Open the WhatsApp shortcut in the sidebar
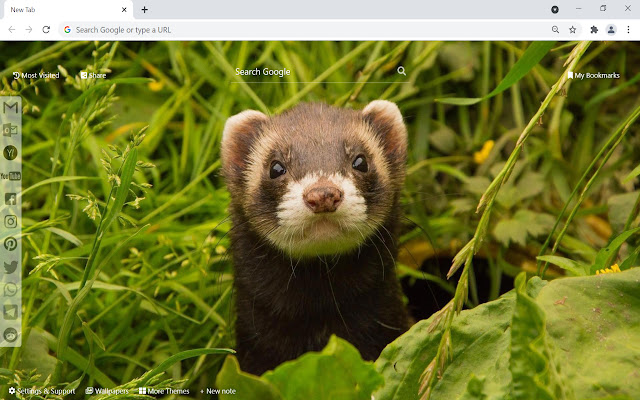This screenshot has width=640, height=400. coord(11,289)
